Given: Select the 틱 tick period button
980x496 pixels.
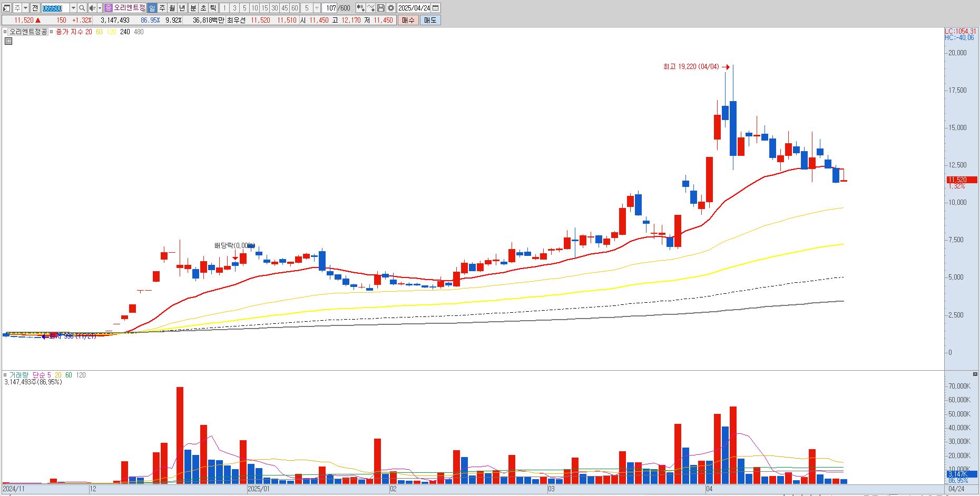Looking at the screenshot, I should [213, 8].
